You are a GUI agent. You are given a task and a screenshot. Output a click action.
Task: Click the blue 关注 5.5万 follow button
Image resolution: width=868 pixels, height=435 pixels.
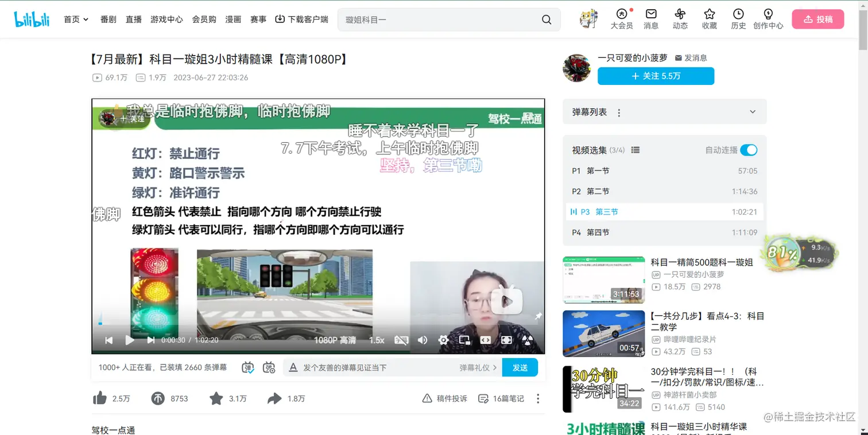coord(656,76)
